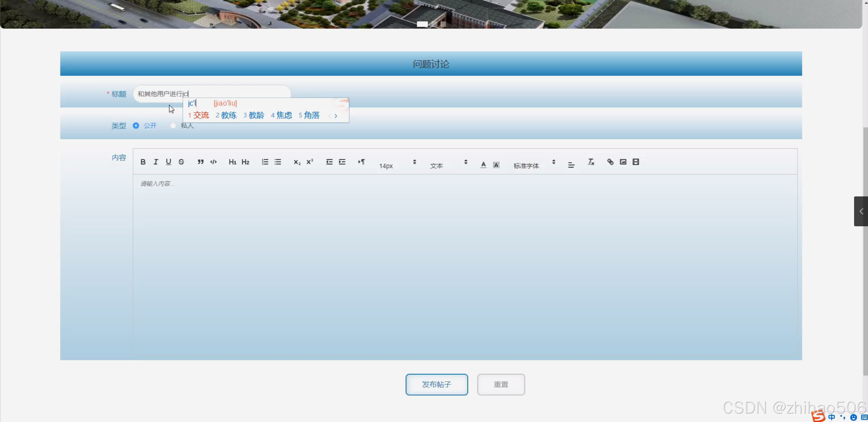Screen dimensions: 868x422
Task: Choose candidate 交流 in IME popup
Action: tap(201, 115)
